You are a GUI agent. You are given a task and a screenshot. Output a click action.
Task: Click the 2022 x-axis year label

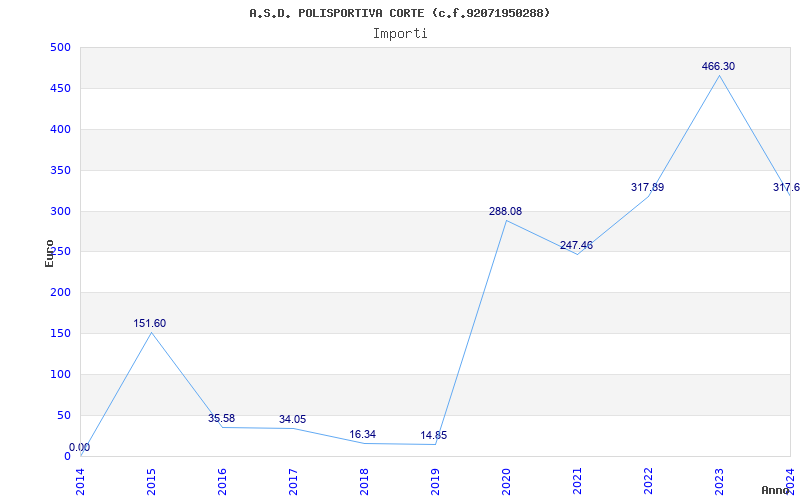648,481
